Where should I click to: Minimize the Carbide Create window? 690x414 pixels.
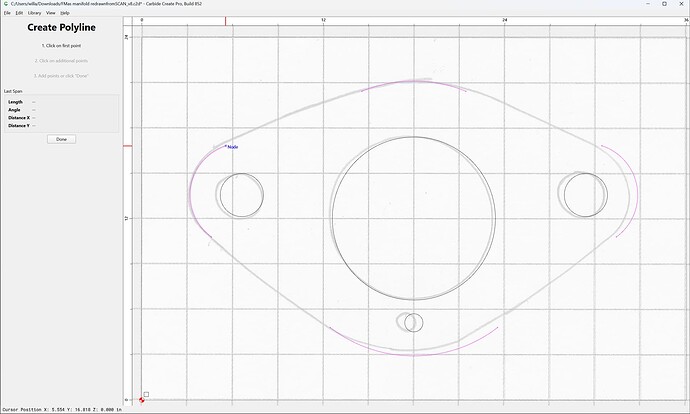pos(649,4)
